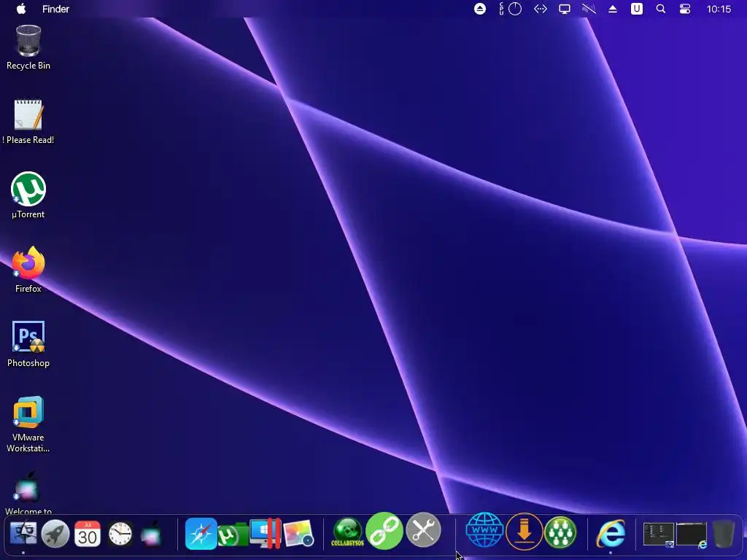Viewport: 747px width, 560px height.
Task: Click the CPU usage meter in menu bar
Action: (x=510, y=9)
